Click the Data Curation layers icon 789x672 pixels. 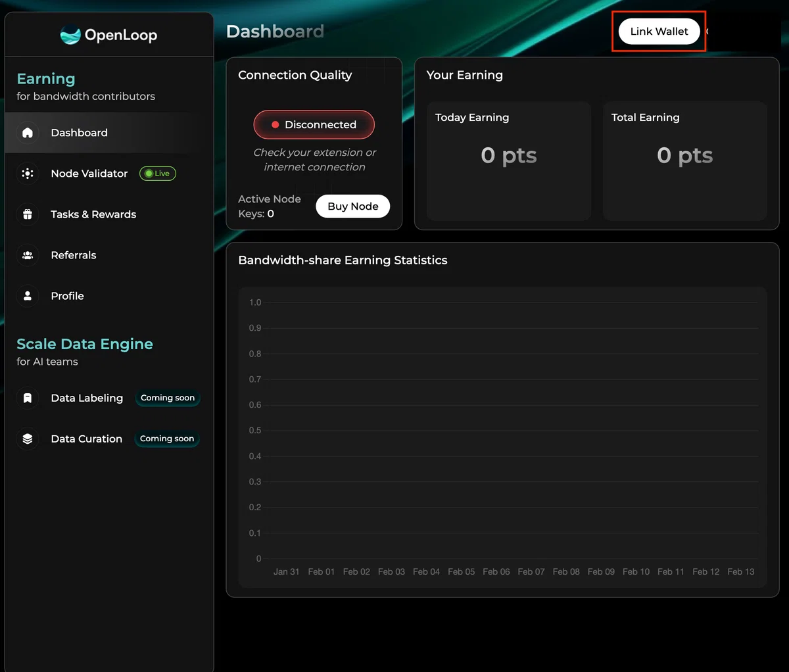[x=28, y=439]
